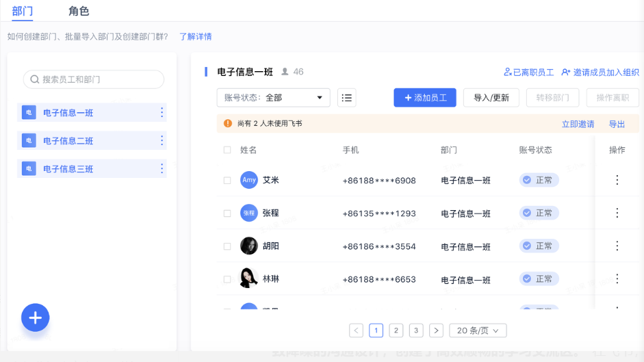Tick the checkbox for 张程
Image resolution: width=644 pixels, height=362 pixels.
227,214
